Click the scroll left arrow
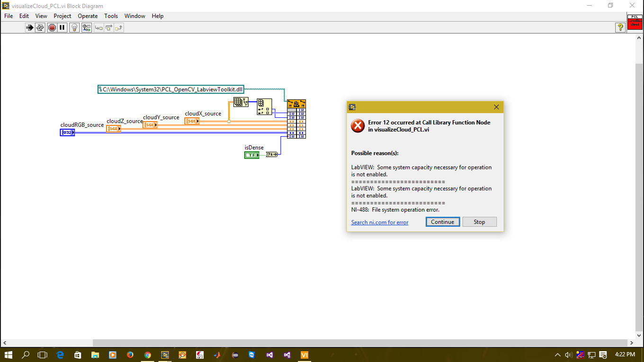Screen dimensions: 644x362 (x=5, y=343)
